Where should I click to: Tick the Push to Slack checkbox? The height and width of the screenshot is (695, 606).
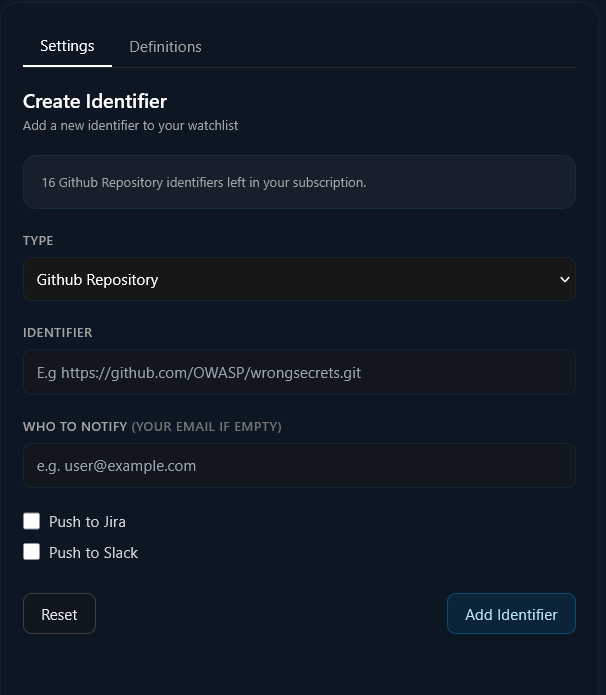(x=32, y=552)
